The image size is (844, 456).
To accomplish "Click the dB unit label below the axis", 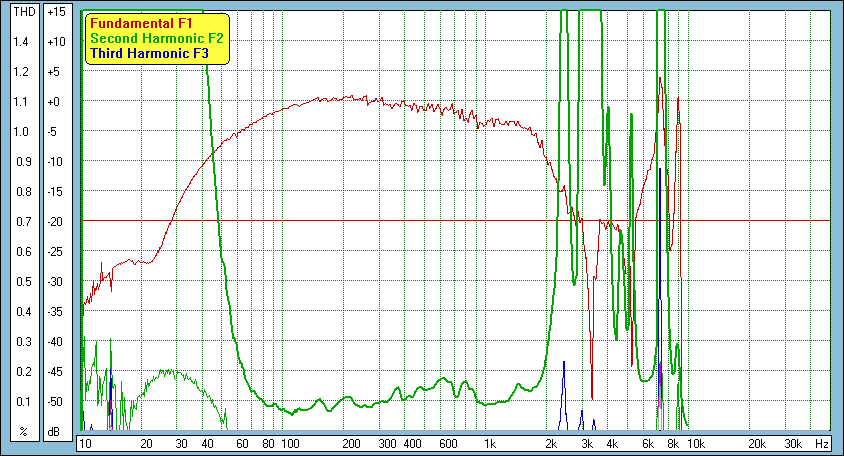I will click(x=57, y=432).
